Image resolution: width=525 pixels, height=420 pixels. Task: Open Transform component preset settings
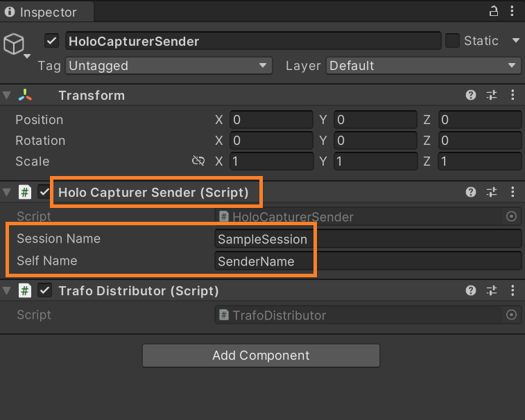point(492,96)
